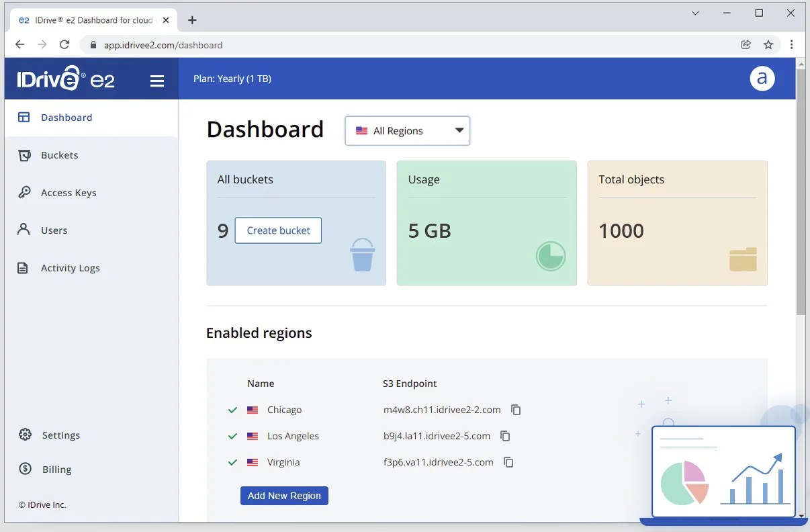Viewport: 810px width, 532px height.
Task: Click the US flag beside Chicago
Action: 253,410
